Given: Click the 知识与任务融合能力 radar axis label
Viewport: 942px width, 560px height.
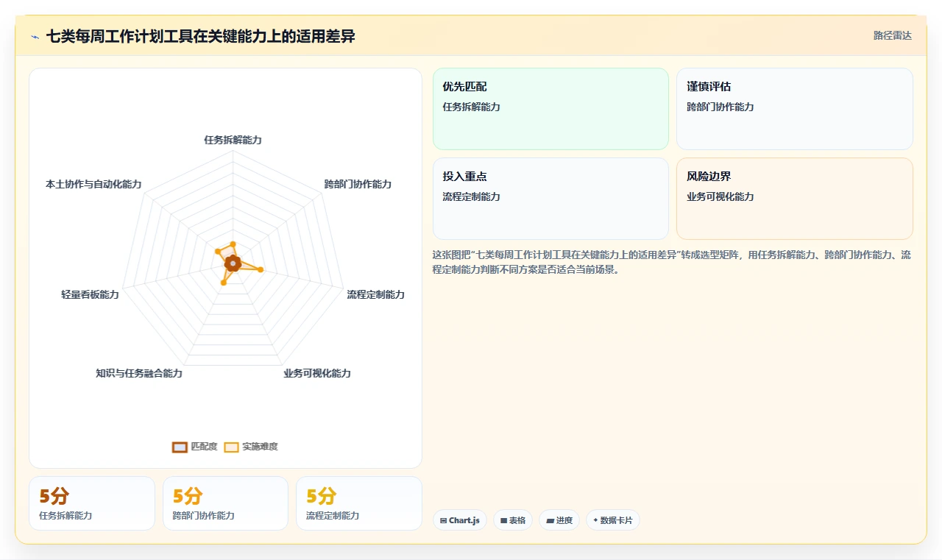Looking at the screenshot, I should pos(139,373).
